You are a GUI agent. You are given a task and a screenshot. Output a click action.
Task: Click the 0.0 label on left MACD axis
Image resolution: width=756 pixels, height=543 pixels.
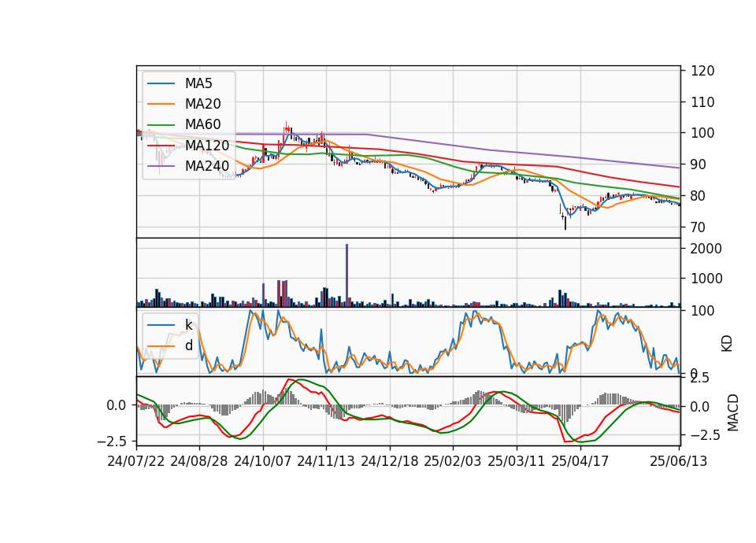[117, 406]
